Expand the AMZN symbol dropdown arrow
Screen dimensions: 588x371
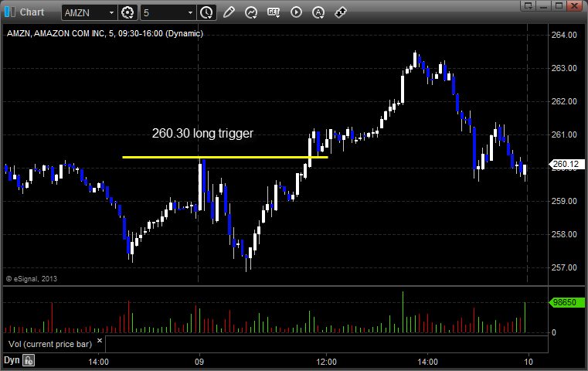[x=111, y=13]
